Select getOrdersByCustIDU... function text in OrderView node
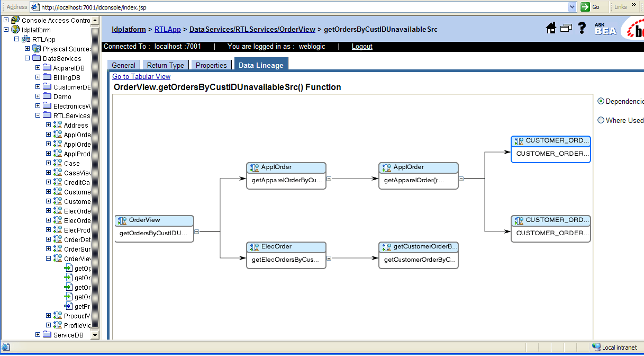This screenshot has width=644, height=356. click(x=153, y=233)
